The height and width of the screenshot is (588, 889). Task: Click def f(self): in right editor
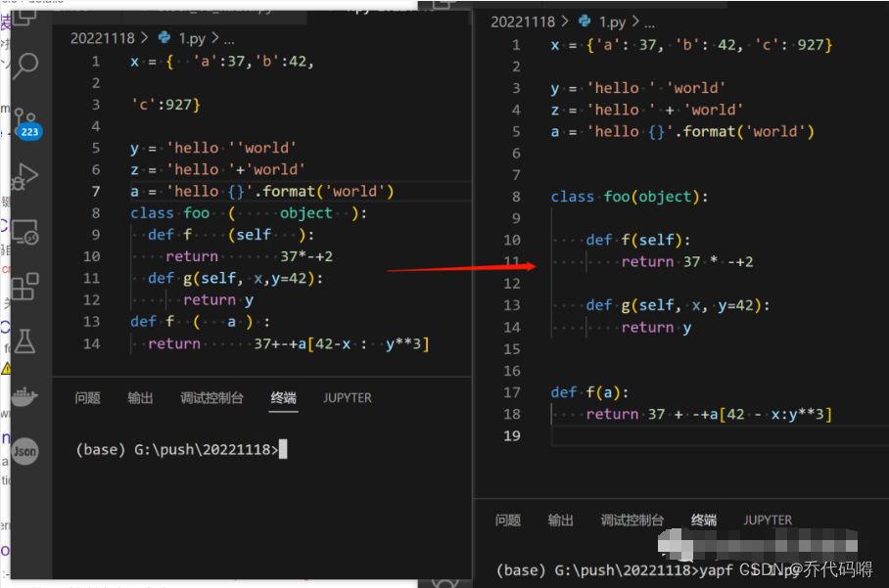click(638, 240)
